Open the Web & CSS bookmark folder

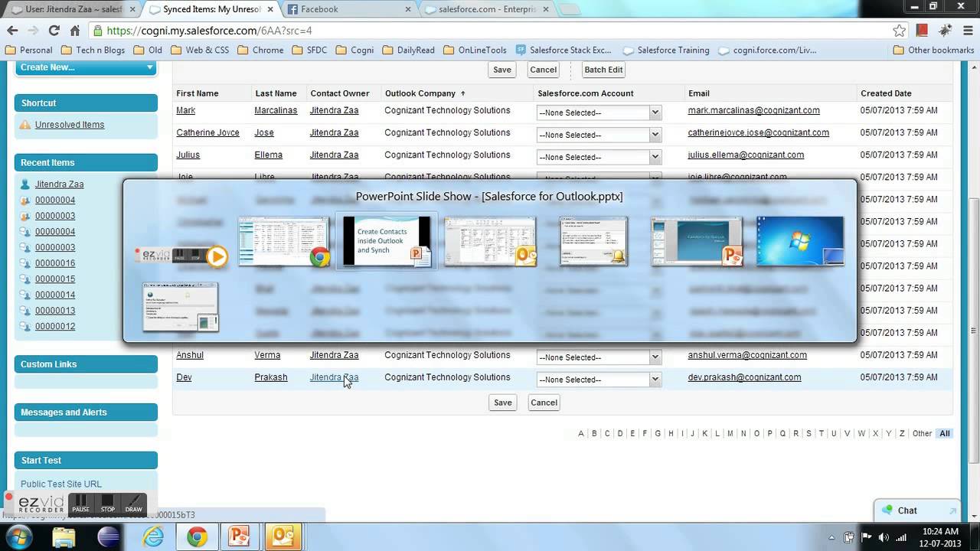(201, 50)
